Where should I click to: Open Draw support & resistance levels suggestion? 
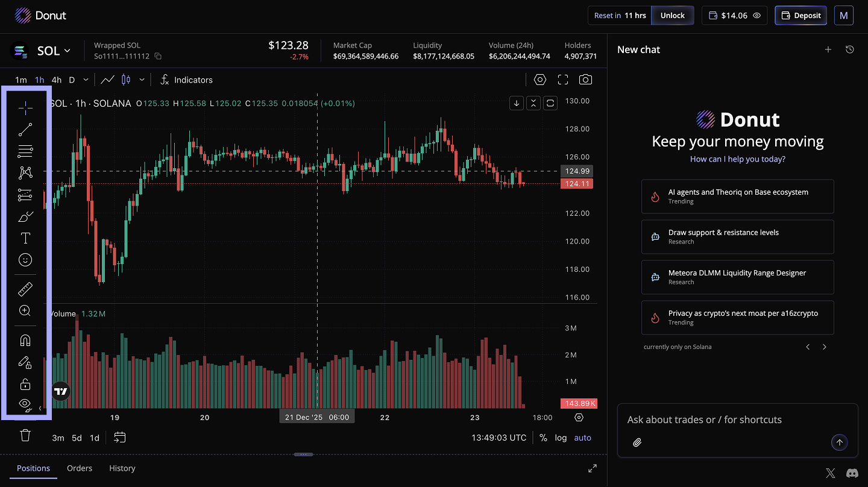pyautogui.click(x=737, y=236)
